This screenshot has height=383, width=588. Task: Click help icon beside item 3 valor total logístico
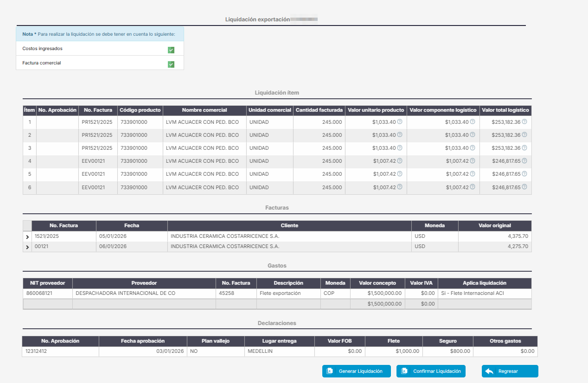tap(524, 148)
